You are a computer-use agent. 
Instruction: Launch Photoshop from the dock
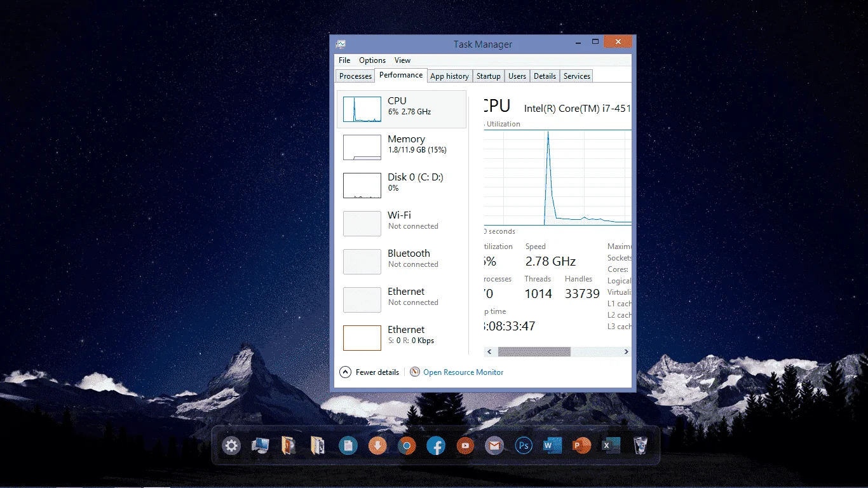coord(524,445)
